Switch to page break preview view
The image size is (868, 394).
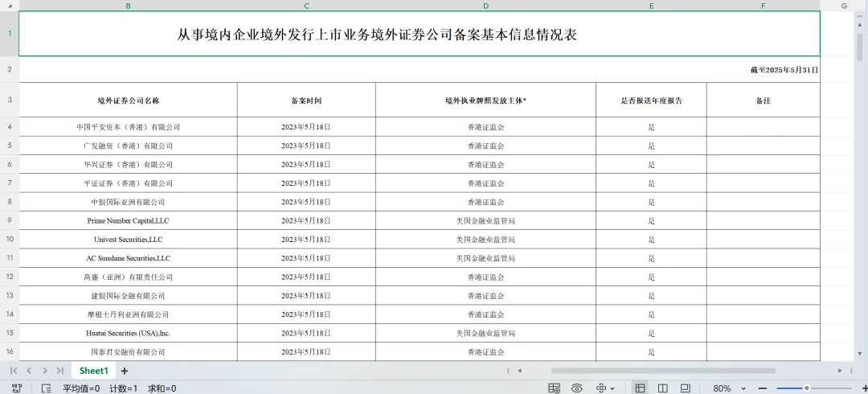pos(662,388)
